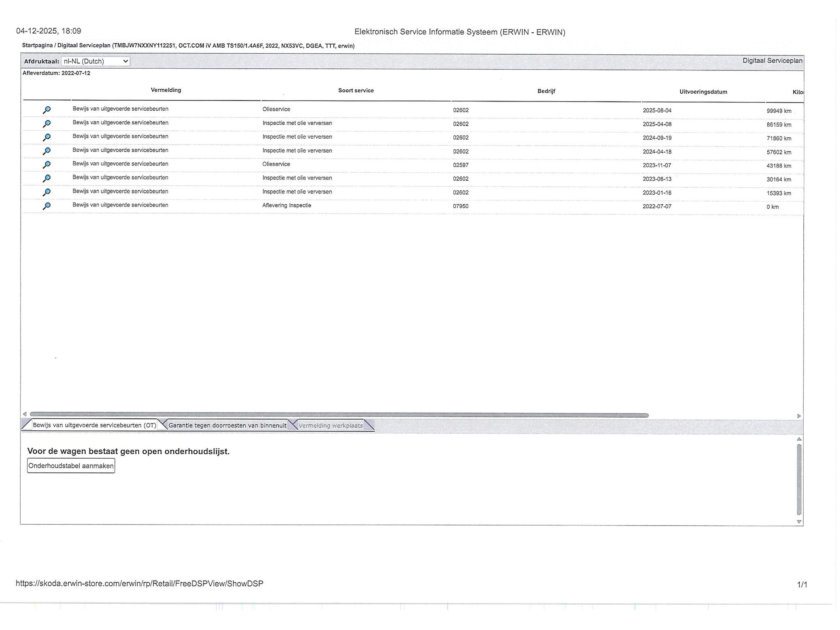Switch to Garantie tegen doorroesten tab
This screenshot has width=840, height=630.
click(x=227, y=425)
